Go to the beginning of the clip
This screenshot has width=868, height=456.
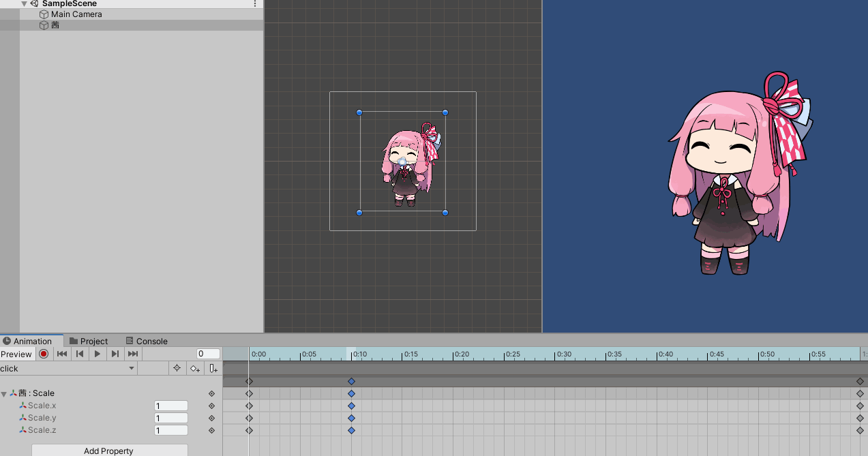point(62,354)
